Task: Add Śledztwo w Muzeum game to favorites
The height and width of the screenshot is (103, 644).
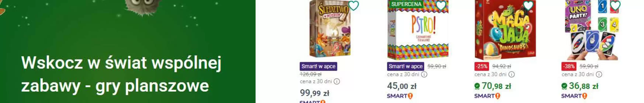Action: 353,6
